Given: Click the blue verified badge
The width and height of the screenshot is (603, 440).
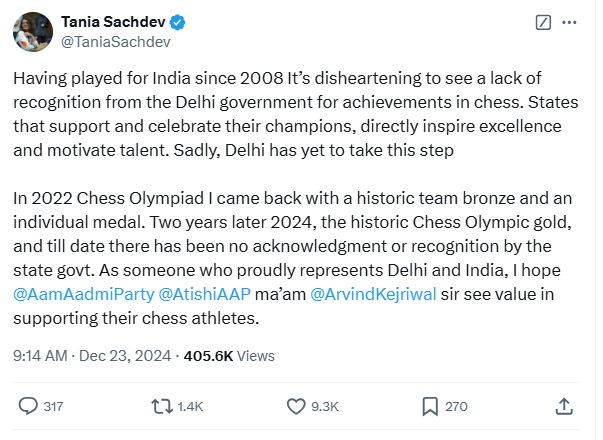Looking at the screenshot, I should coord(178,21).
